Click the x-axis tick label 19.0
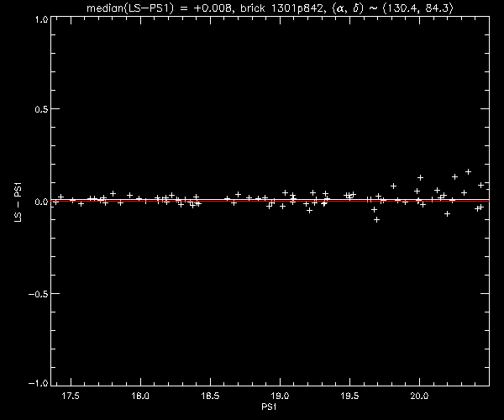 coord(280,396)
